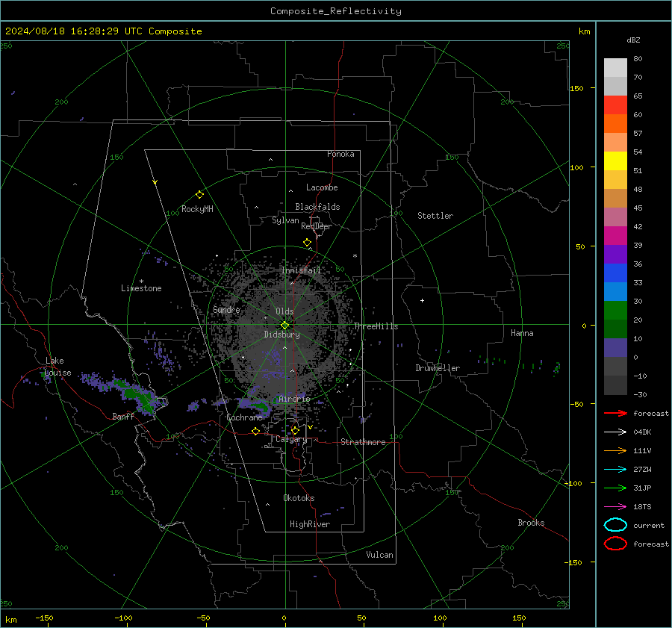Click the Banff label on map
This screenshot has width=672, height=628.
coord(123,416)
